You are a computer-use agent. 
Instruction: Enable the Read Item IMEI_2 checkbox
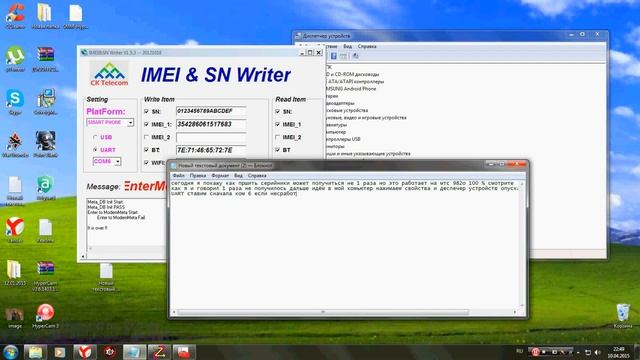click(278, 137)
